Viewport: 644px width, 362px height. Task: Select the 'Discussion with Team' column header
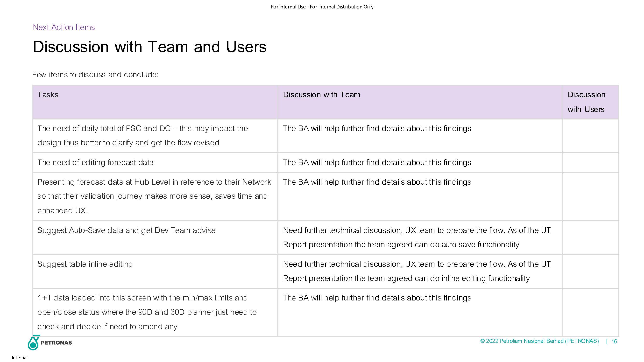tap(321, 95)
